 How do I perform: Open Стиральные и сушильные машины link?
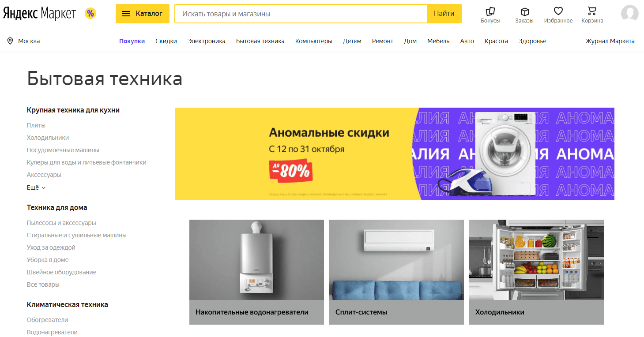pos(77,235)
